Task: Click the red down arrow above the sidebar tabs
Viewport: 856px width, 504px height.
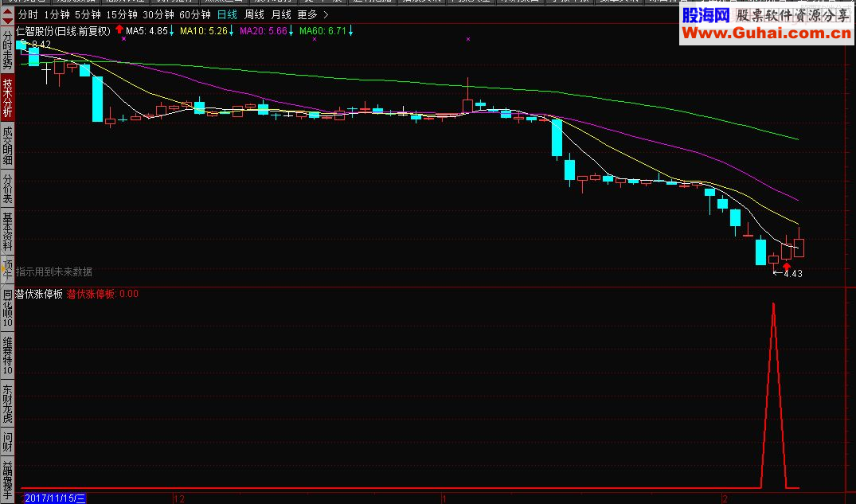Action: click(x=7, y=21)
